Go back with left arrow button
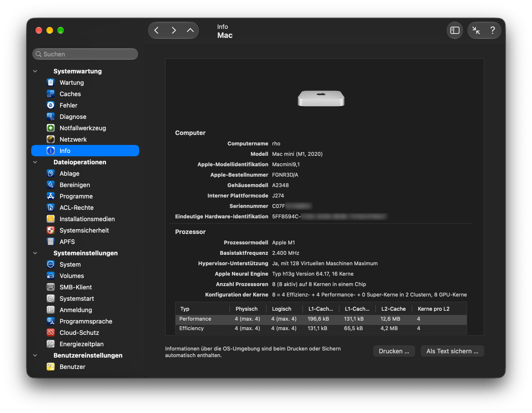This screenshot has width=532, height=413. click(x=156, y=30)
